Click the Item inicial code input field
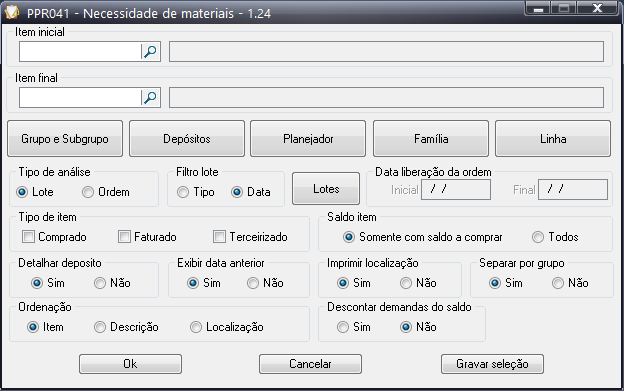 coord(80,52)
